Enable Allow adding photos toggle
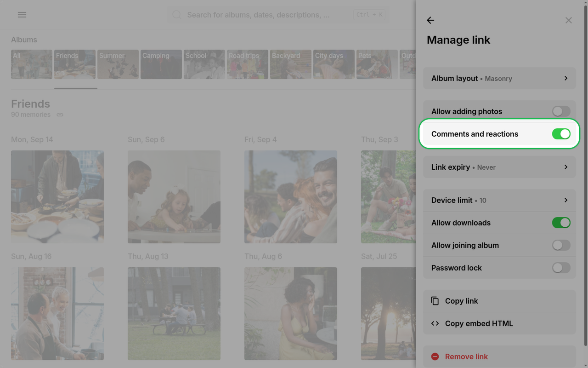The width and height of the screenshot is (588, 368). (561, 111)
